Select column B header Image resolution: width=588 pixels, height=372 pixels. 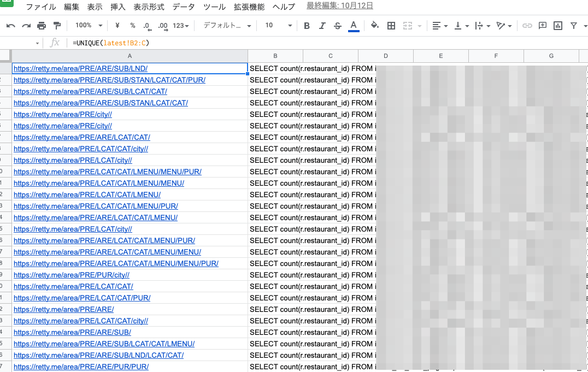(275, 56)
